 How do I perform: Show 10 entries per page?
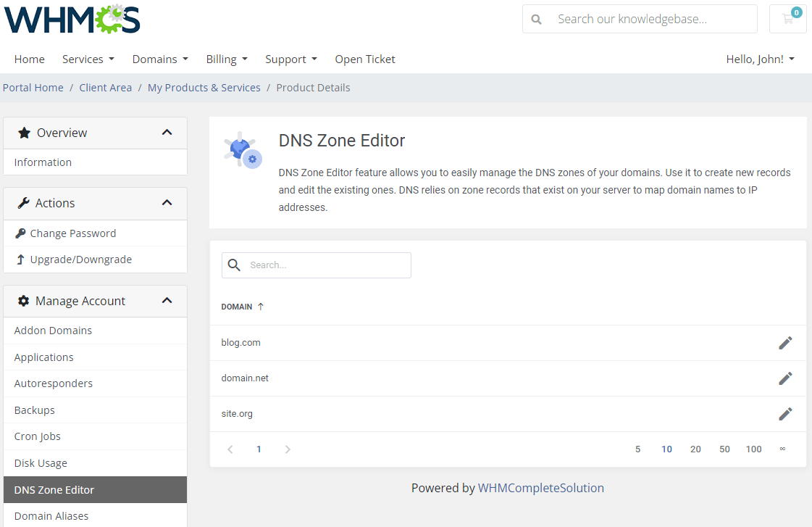(666, 449)
